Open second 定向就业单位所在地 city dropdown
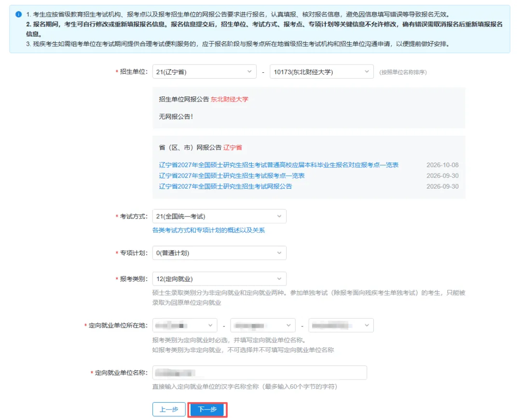The image size is (521, 420). pos(263,325)
